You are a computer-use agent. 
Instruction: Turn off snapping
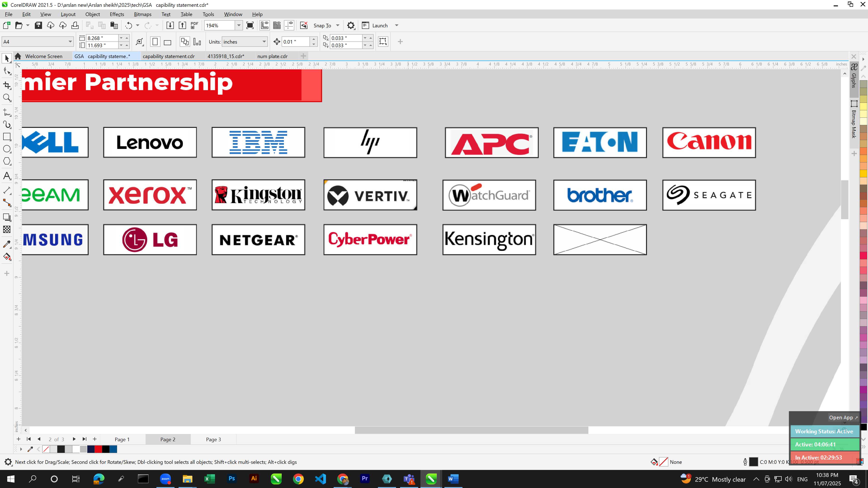click(304, 26)
